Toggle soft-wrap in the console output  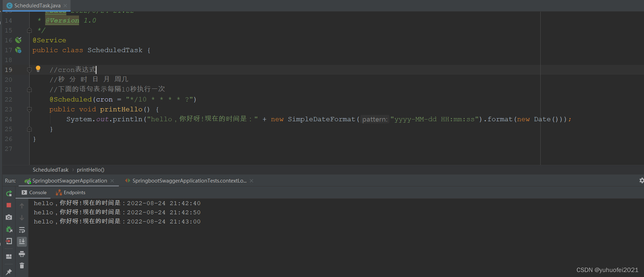tap(22, 230)
